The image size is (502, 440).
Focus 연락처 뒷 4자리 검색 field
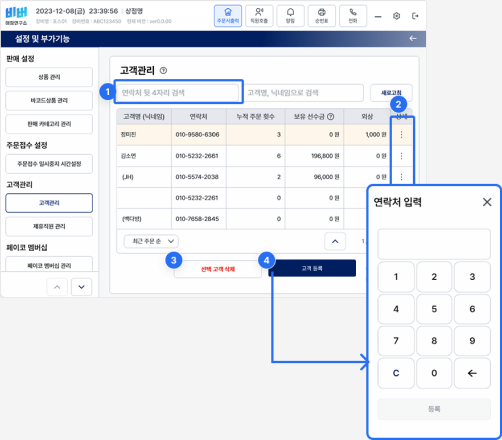(178, 93)
